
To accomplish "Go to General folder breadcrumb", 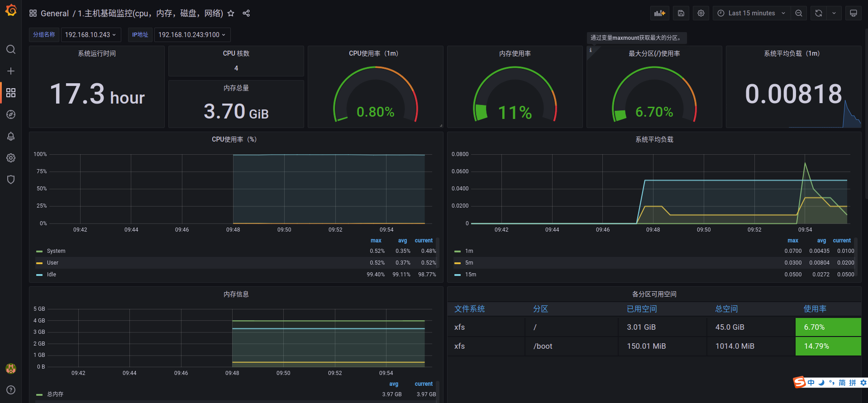I will [x=55, y=13].
